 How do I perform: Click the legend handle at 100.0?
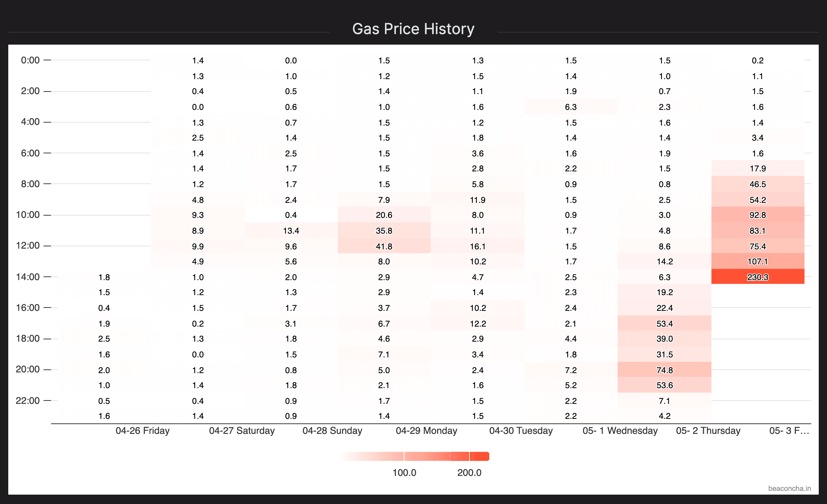click(404, 456)
